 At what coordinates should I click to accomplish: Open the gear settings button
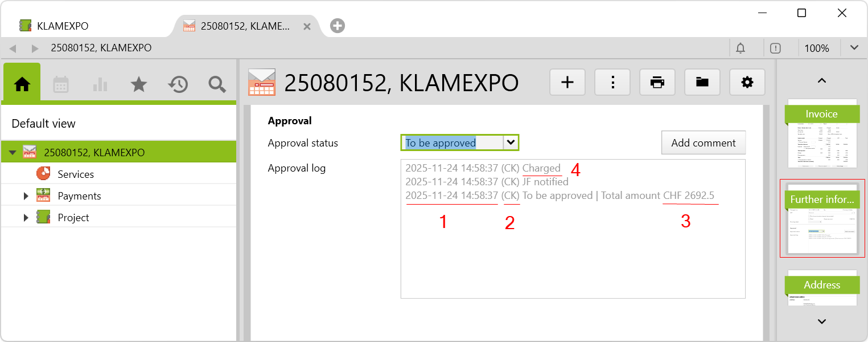point(747,83)
